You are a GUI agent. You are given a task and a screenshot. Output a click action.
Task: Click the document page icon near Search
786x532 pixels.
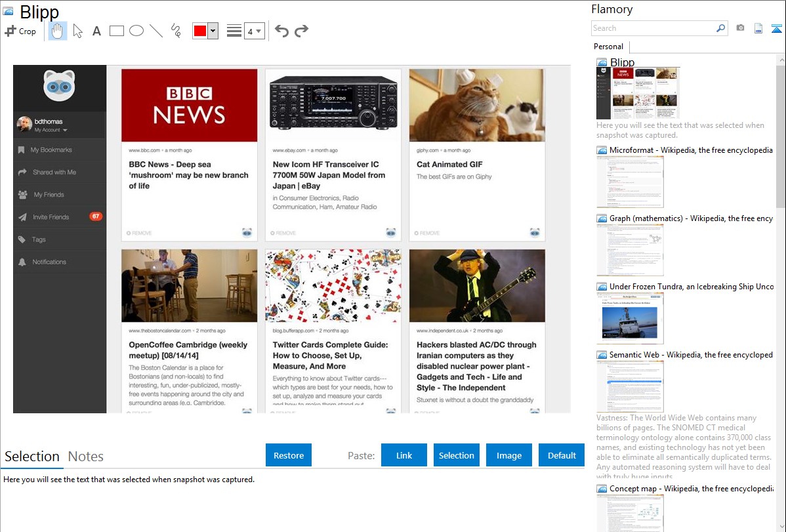point(758,28)
